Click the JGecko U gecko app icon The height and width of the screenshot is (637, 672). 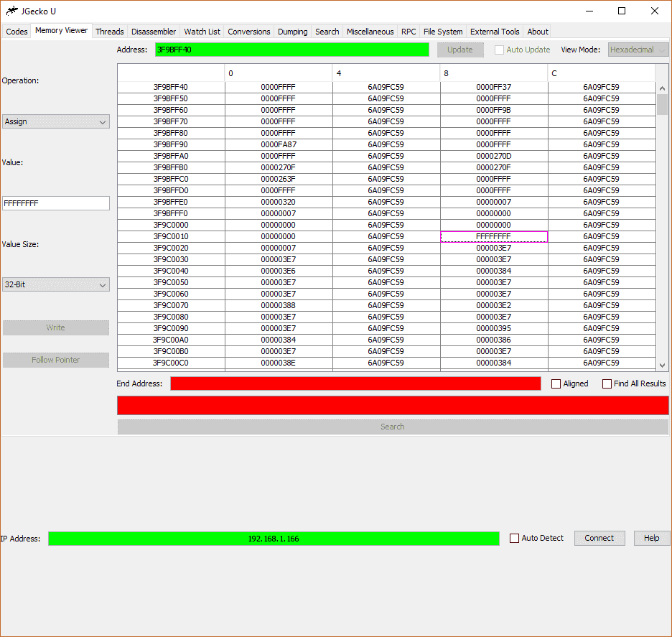(11, 11)
